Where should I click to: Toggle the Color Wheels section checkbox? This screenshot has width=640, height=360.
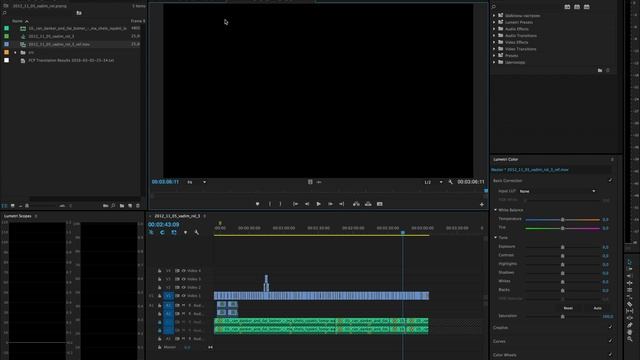tap(610, 355)
